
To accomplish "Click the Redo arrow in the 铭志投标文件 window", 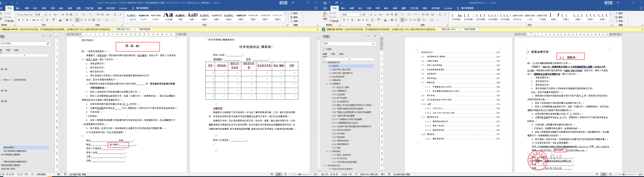I will (x=337, y=3).
